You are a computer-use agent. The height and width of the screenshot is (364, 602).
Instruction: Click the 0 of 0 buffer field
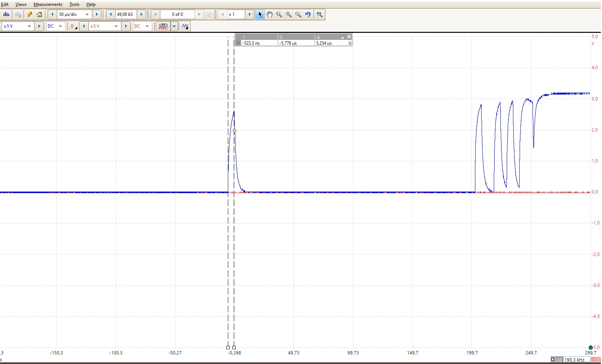click(x=177, y=14)
